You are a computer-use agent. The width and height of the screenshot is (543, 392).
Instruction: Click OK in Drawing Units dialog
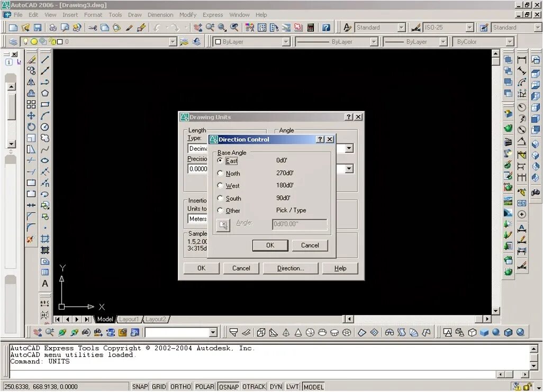point(201,268)
